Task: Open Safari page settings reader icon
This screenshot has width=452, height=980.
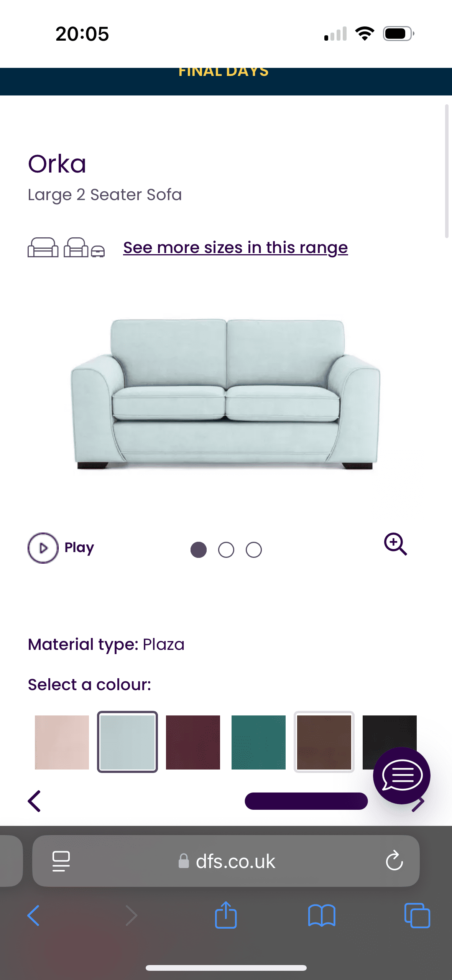Action: [x=61, y=861]
